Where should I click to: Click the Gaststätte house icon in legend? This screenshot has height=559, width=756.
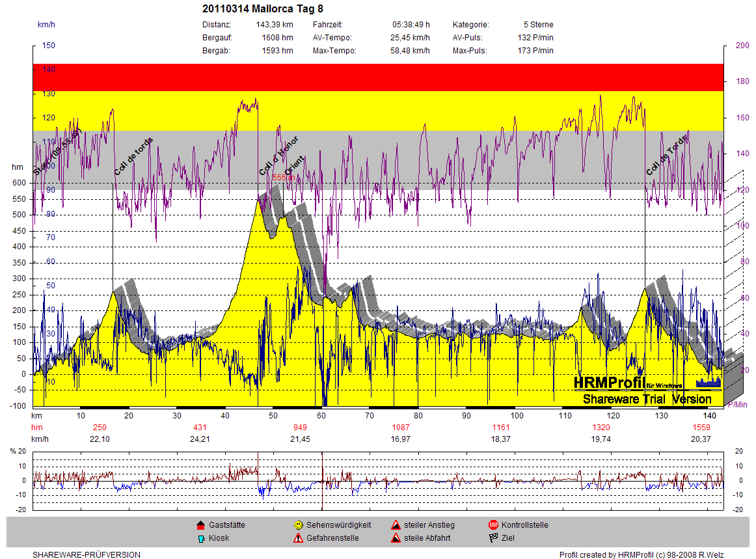pos(200,525)
